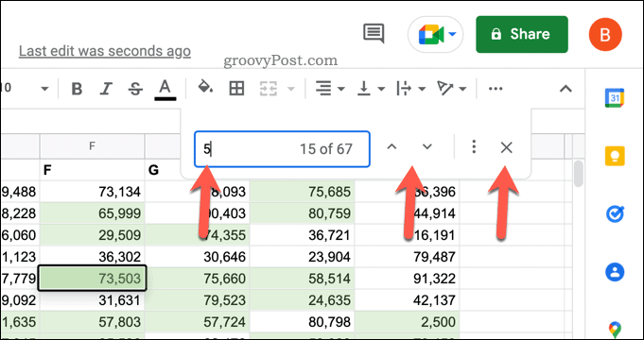Open the account avatar B

[605, 34]
